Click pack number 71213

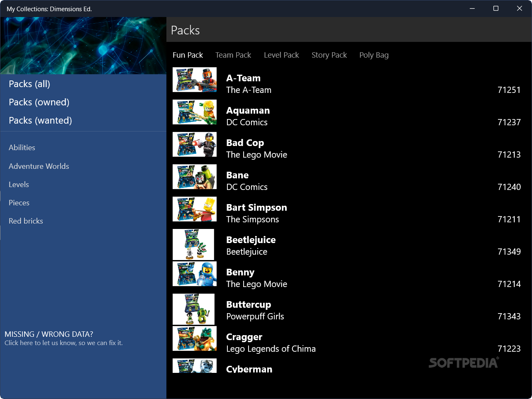tap(509, 155)
